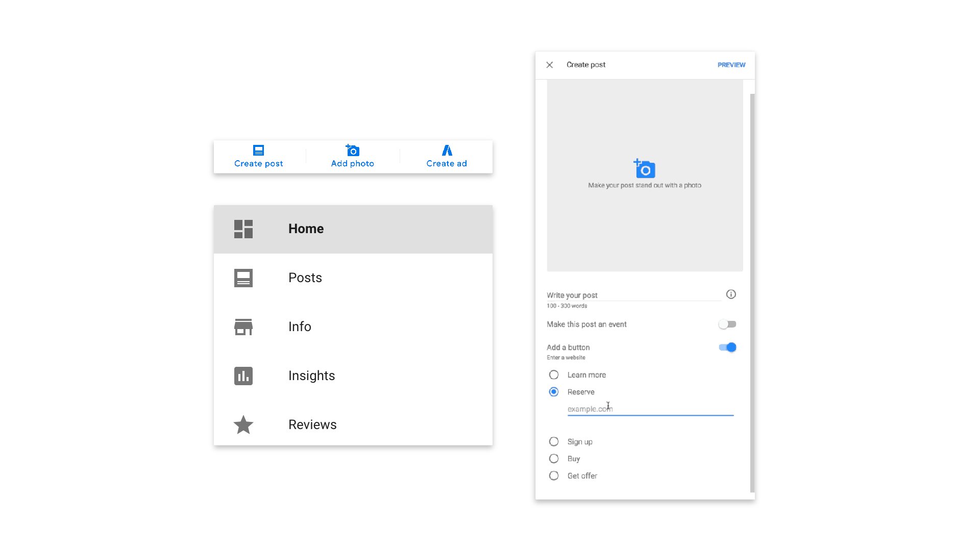Pick the Get offer radio option
The image size is (980, 551).
[x=554, y=476]
